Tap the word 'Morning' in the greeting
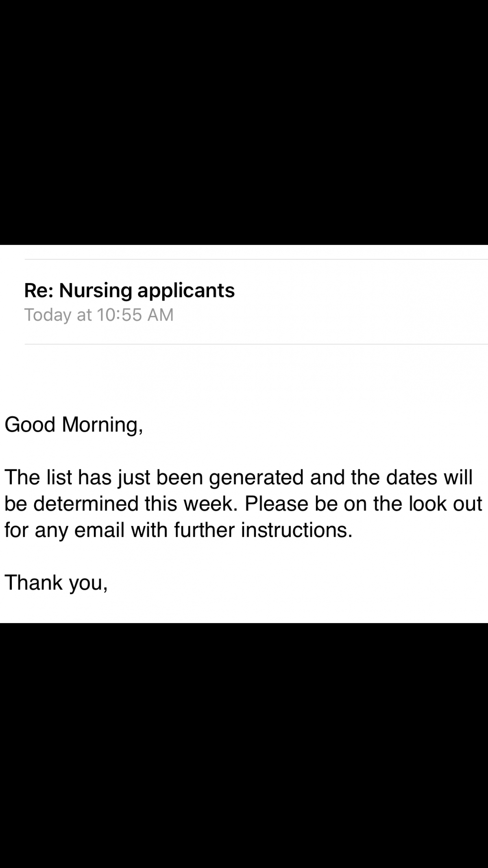Viewport: 488px width, 868px height. (x=100, y=425)
